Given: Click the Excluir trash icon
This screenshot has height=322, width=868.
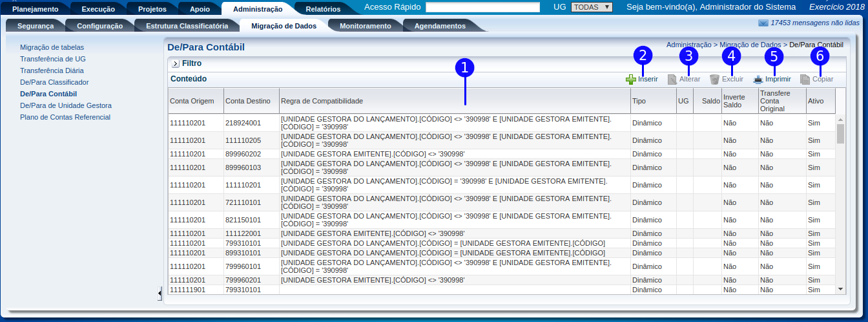Looking at the screenshot, I should 714,80.
